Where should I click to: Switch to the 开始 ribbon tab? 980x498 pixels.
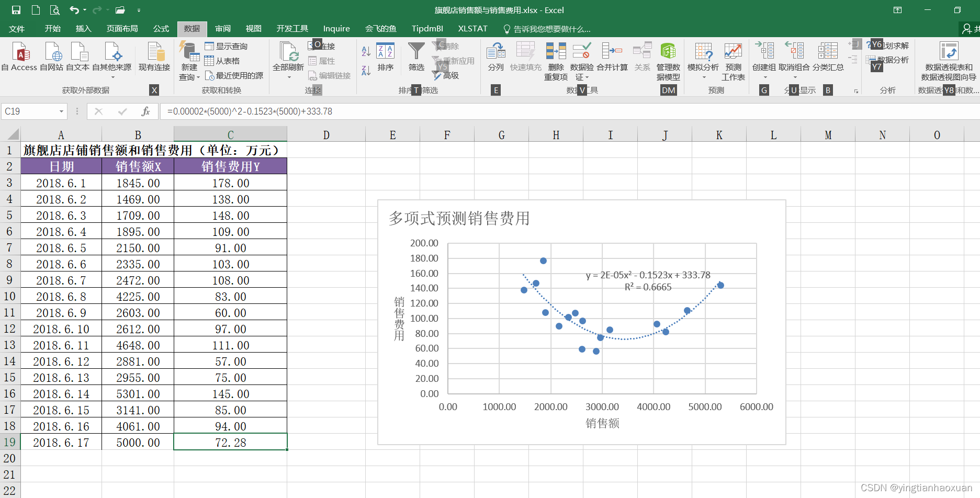point(52,29)
